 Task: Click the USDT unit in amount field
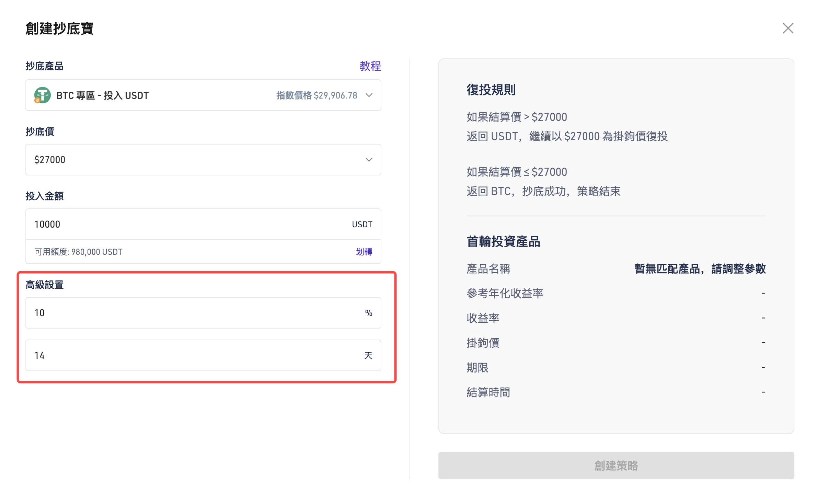coord(362,224)
